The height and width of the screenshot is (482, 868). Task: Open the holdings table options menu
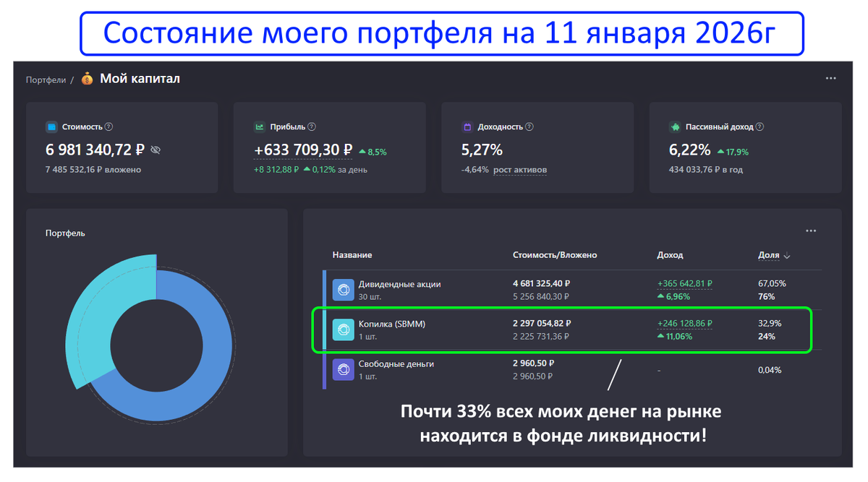[811, 231]
